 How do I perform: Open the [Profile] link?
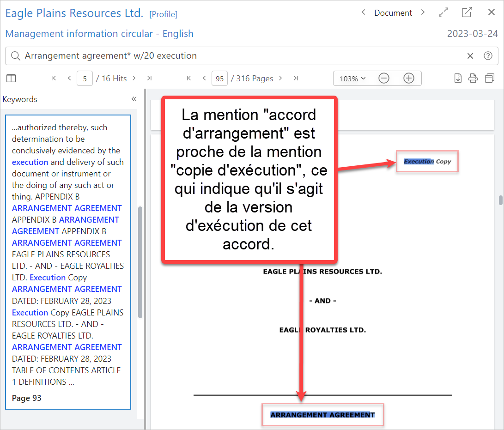coord(163,14)
